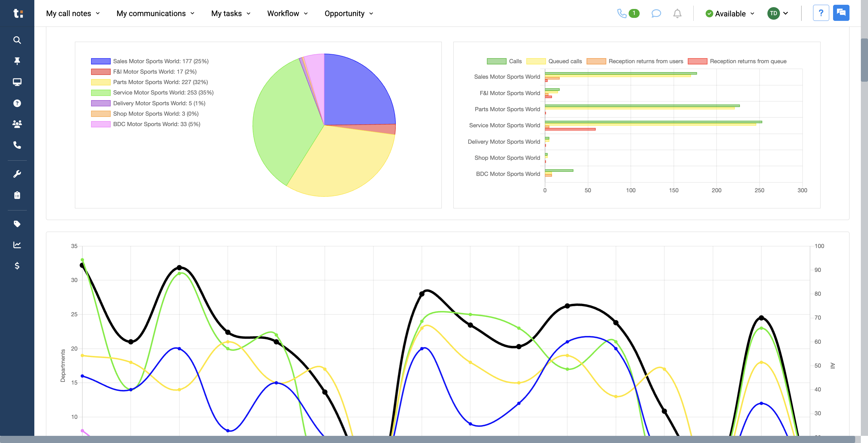
Task: Select the pin icon in the sidebar
Action: (x=17, y=61)
